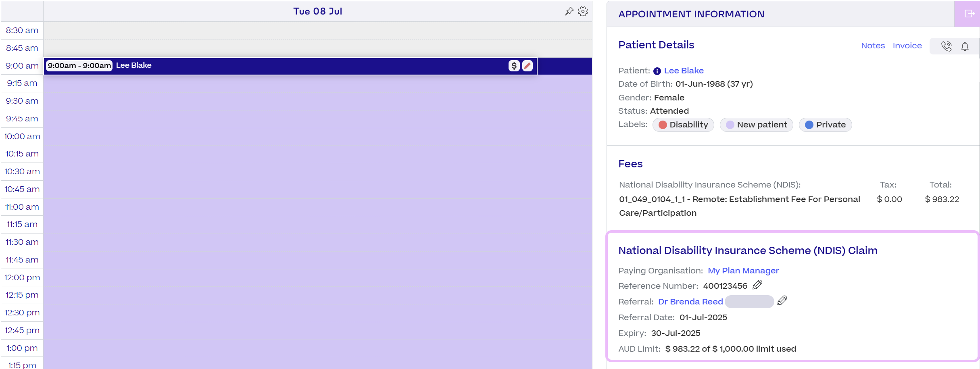This screenshot has width=980, height=369.
Task: Click the 8:30 am time slot label
Action: pyautogui.click(x=22, y=30)
